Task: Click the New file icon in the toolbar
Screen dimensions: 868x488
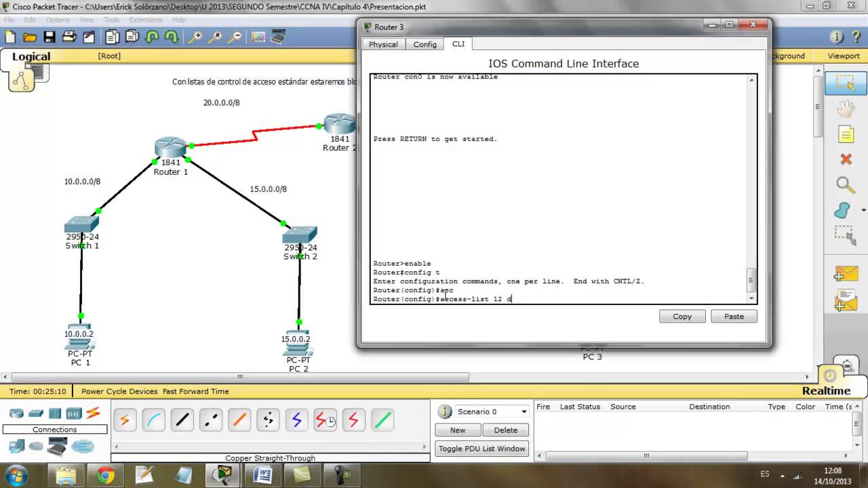Action: click(11, 37)
